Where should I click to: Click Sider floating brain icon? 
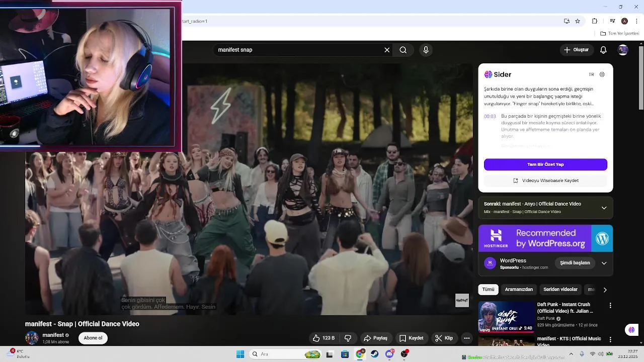631,330
